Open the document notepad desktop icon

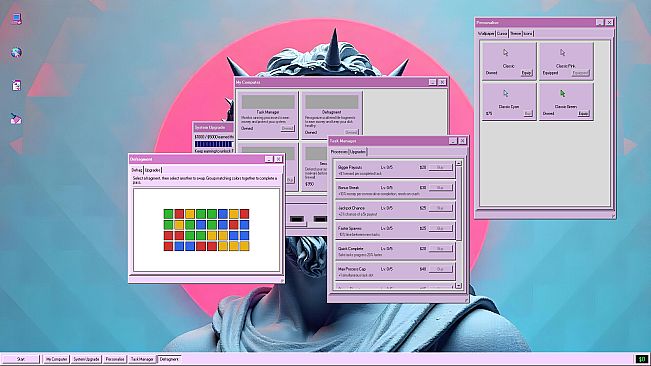pyautogui.click(x=17, y=85)
